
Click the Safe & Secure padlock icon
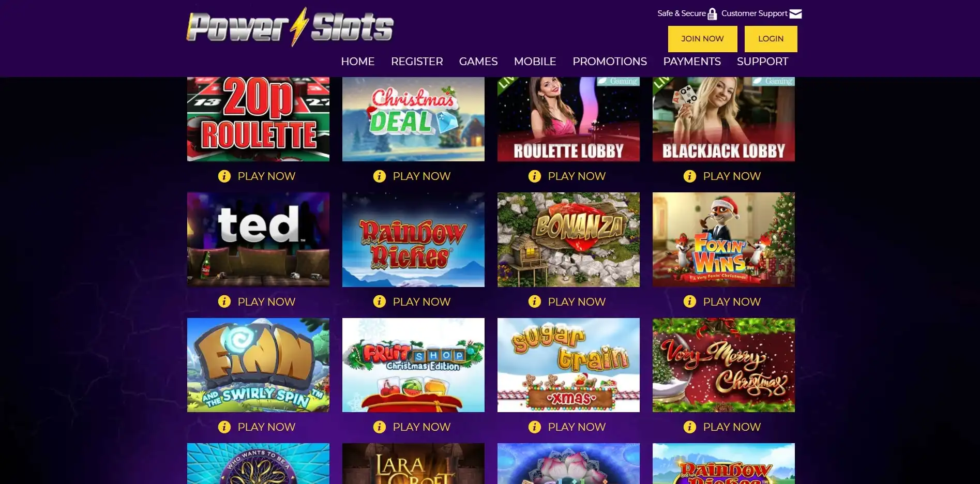coord(712,14)
